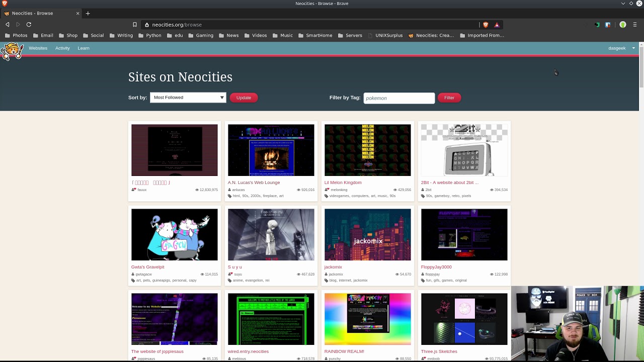Click the melonking username link
Screen dimensions: 644x362
click(x=339, y=190)
